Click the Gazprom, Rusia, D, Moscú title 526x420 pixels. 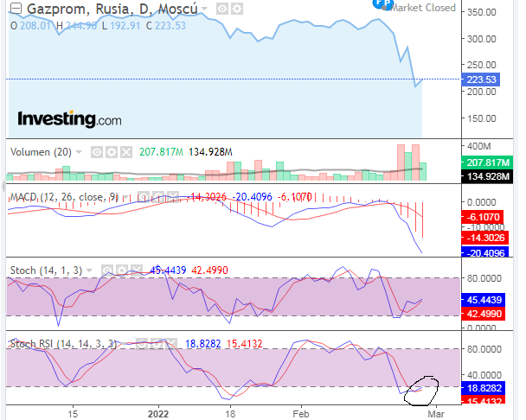pyautogui.click(x=112, y=9)
